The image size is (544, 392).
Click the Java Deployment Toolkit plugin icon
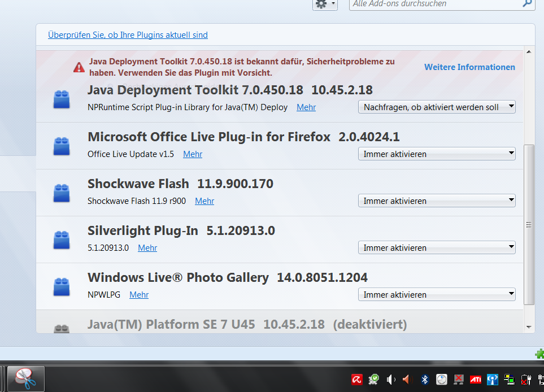click(x=62, y=99)
